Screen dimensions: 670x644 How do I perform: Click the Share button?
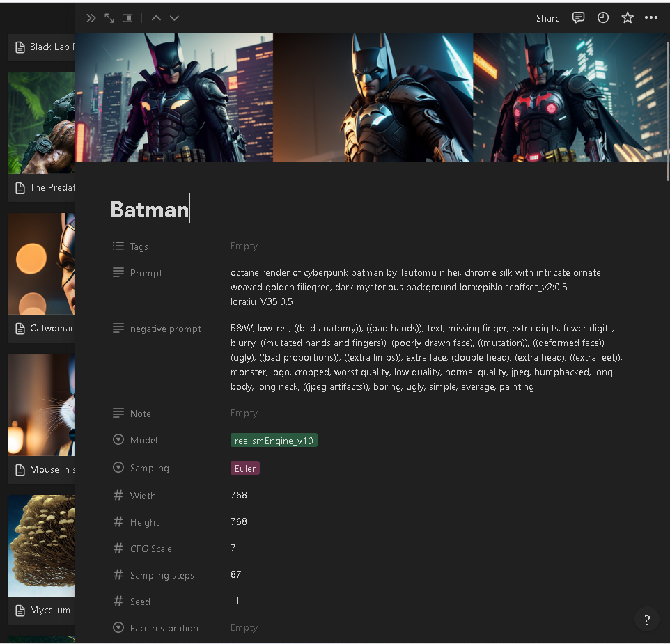tap(548, 18)
